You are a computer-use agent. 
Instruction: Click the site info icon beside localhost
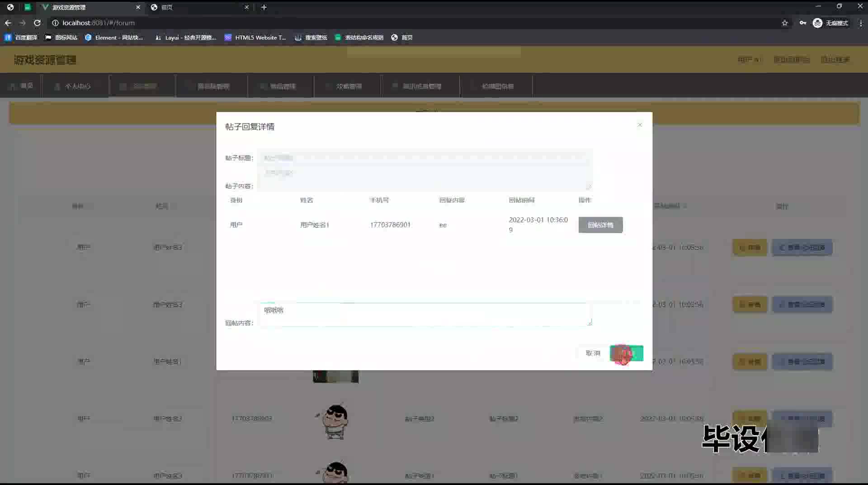tap(55, 23)
